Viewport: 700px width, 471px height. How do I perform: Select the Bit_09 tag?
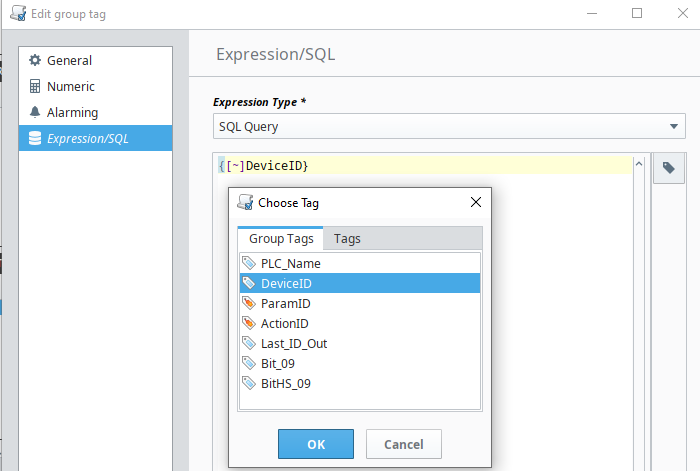(x=280, y=364)
